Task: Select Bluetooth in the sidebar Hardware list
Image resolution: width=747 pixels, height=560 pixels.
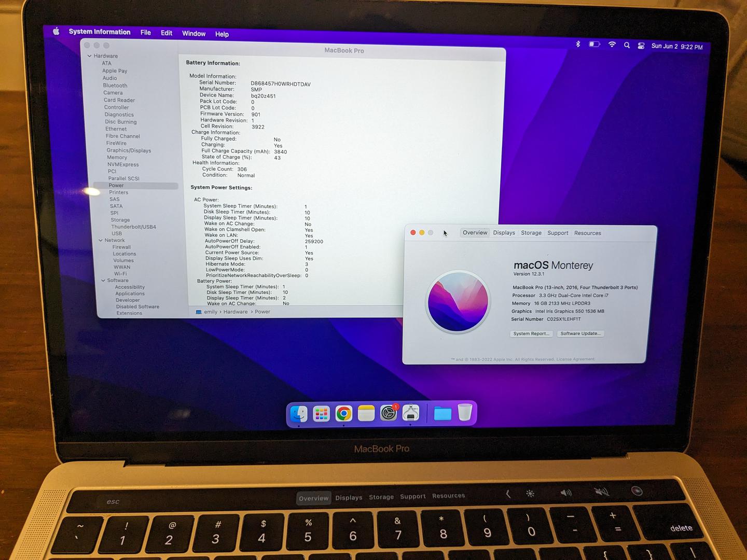Action: [x=115, y=85]
